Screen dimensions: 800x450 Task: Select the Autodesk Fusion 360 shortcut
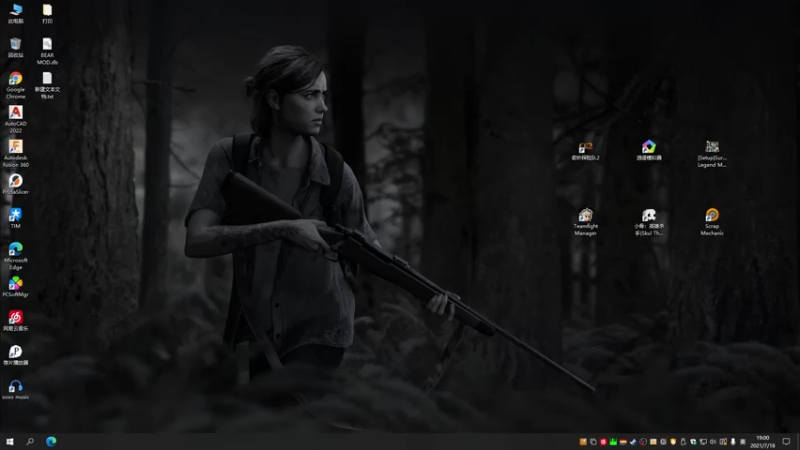[x=16, y=154]
